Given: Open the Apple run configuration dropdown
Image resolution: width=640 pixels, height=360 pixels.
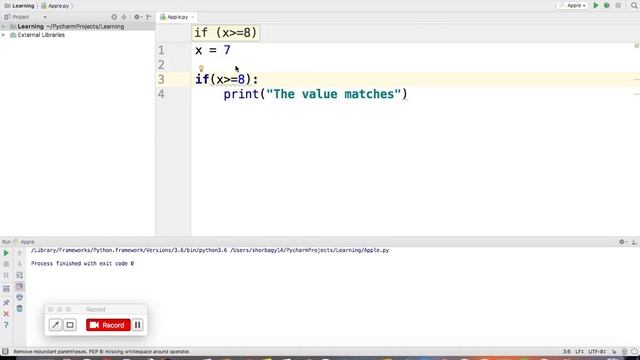Looking at the screenshot, I should (573, 6).
